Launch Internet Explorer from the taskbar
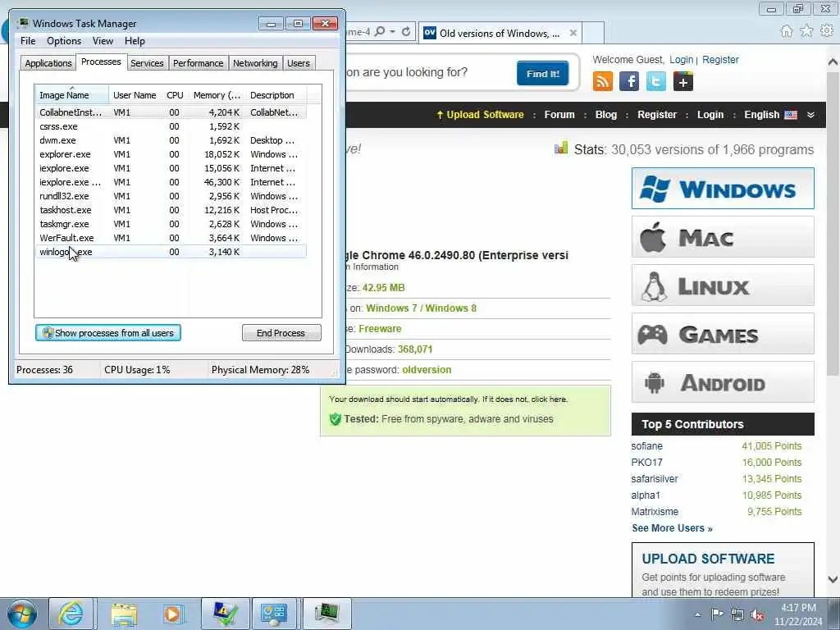840x630 pixels. tap(71, 614)
